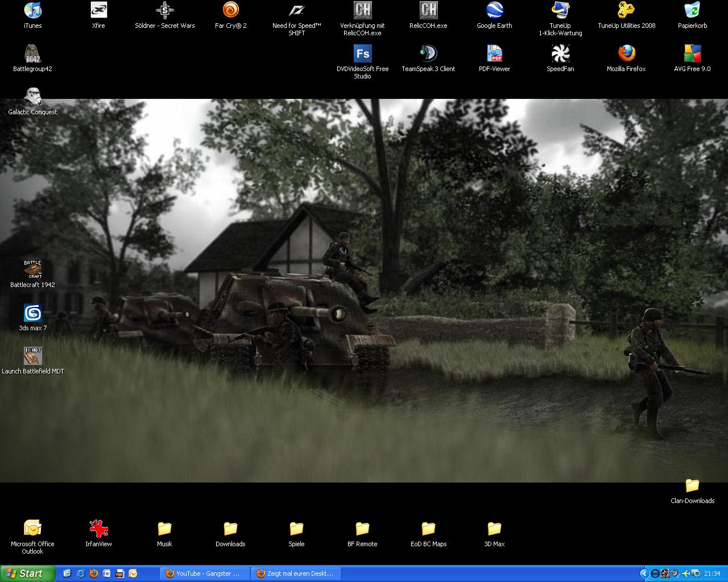
Task: Select the PDF-Viewer desktop icon
Action: click(494, 59)
